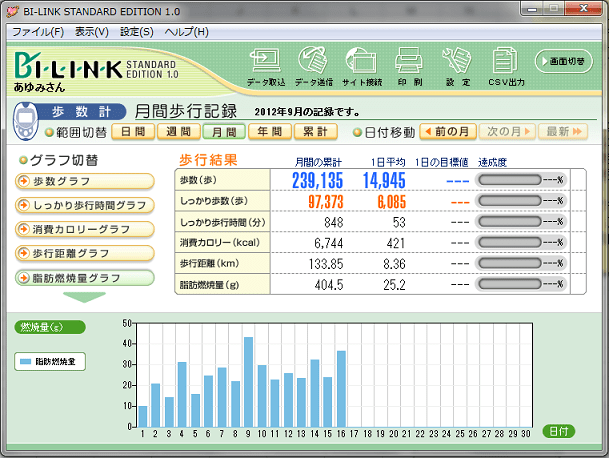609x458 pixels.
Task: Show しっかり歩行時間グラフ graph
Action: point(85,205)
